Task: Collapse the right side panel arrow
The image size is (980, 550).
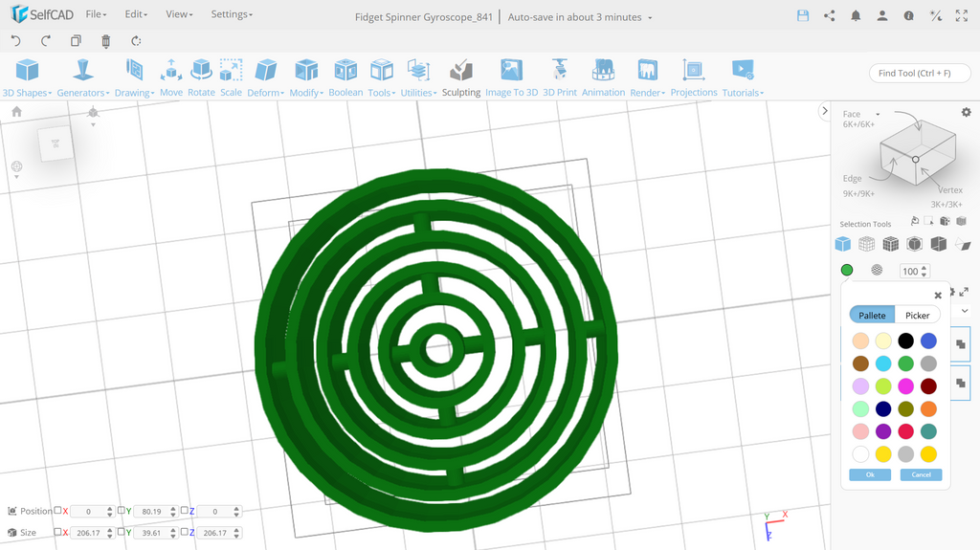Action: pos(824,111)
